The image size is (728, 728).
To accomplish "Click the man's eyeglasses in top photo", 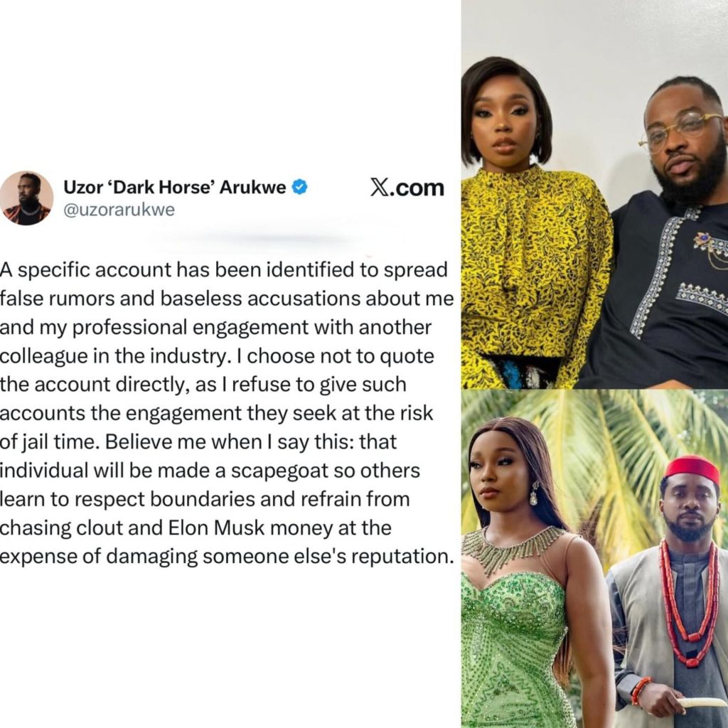I will 680,132.
